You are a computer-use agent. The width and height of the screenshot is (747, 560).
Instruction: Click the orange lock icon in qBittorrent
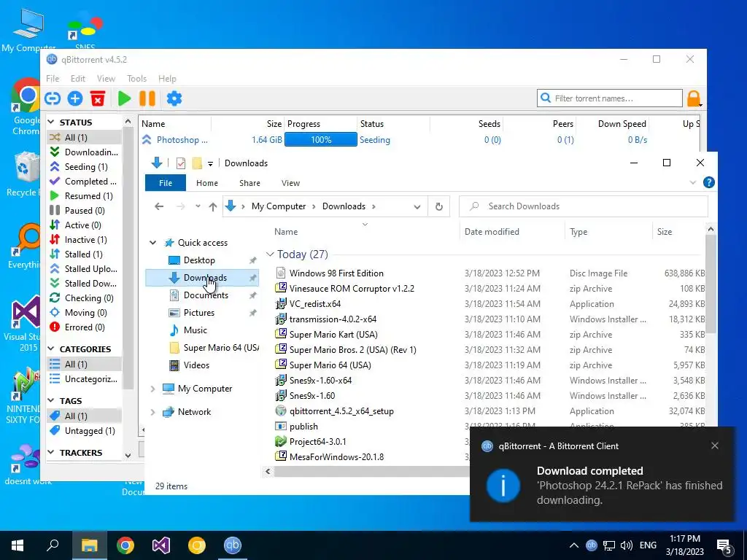tap(694, 98)
